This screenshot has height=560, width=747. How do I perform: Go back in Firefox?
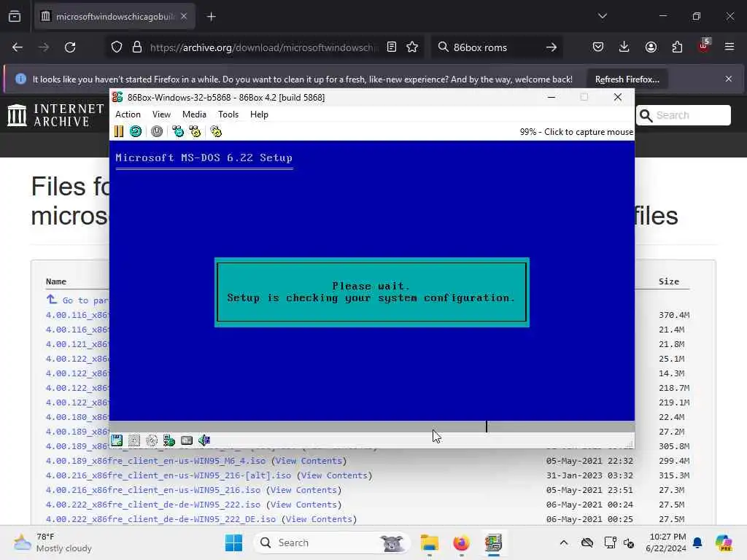18,47
